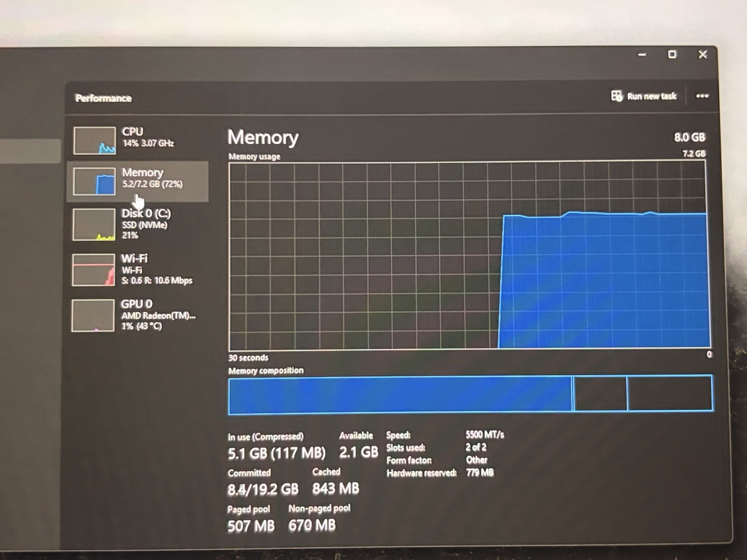This screenshot has width=747, height=560.
Task: Click the 5500 MT/s speed value
Action: coord(485,435)
